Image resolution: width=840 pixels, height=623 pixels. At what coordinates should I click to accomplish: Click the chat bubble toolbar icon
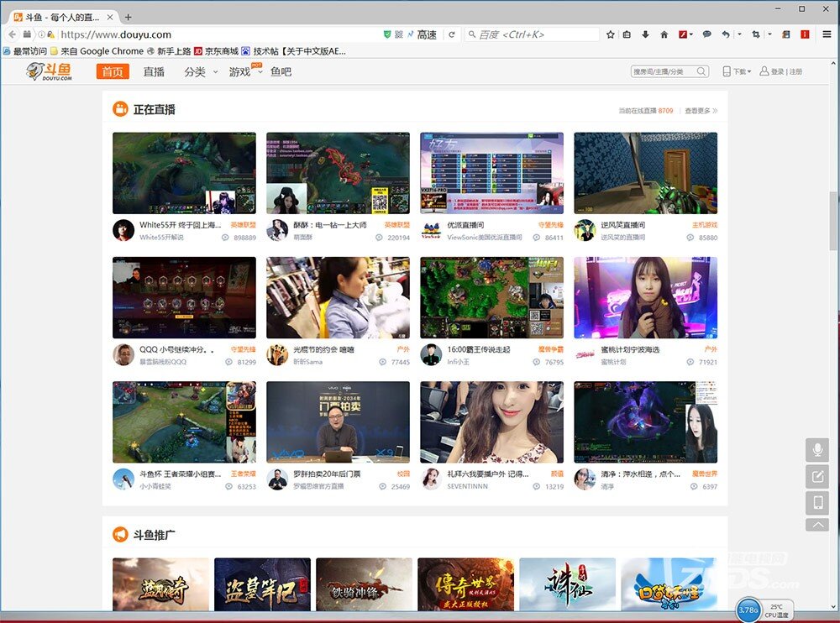(707, 34)
